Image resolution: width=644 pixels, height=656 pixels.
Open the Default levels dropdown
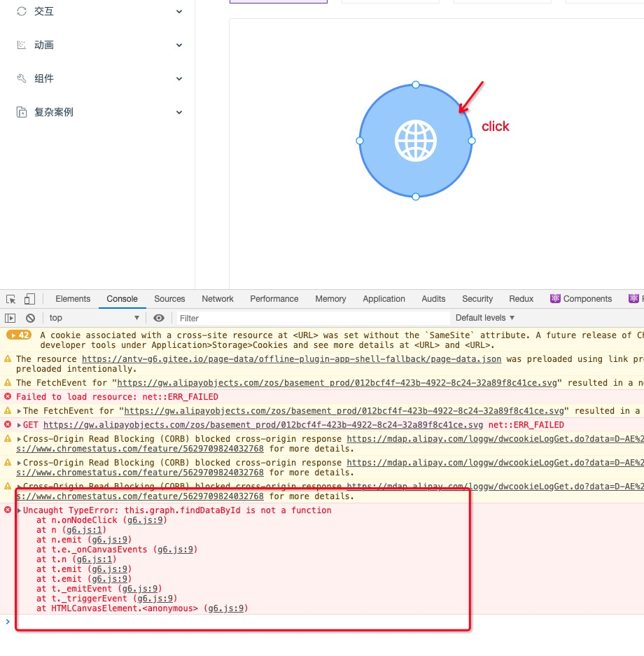click(x=484, y=318)
